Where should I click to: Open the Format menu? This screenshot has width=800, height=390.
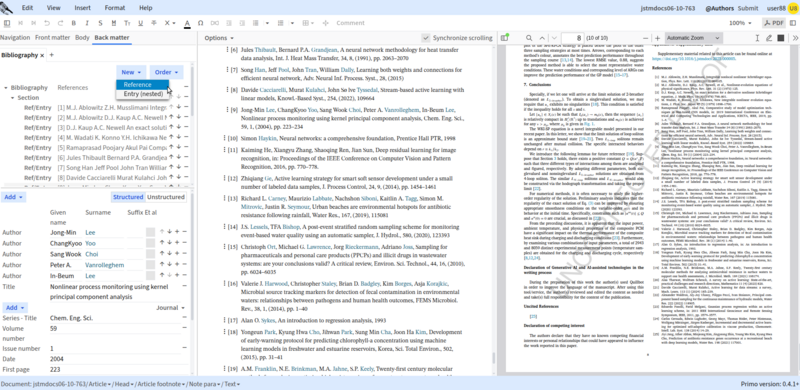point(115,8)
